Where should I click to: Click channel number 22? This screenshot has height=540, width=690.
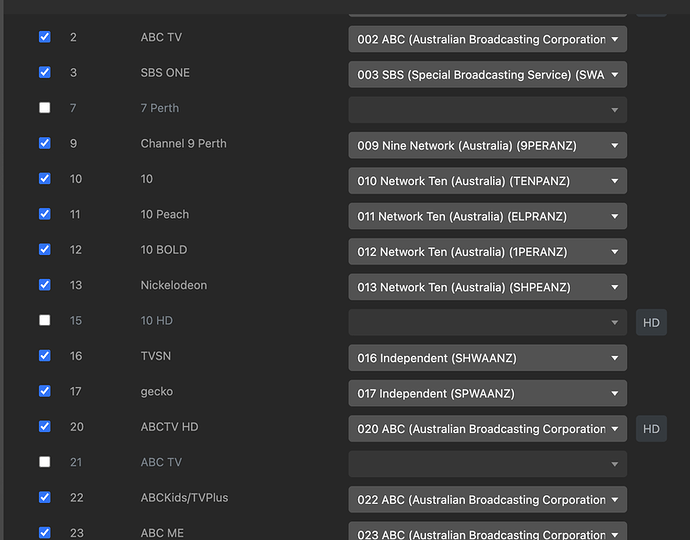pyautogui.click(x=77, y=498)
